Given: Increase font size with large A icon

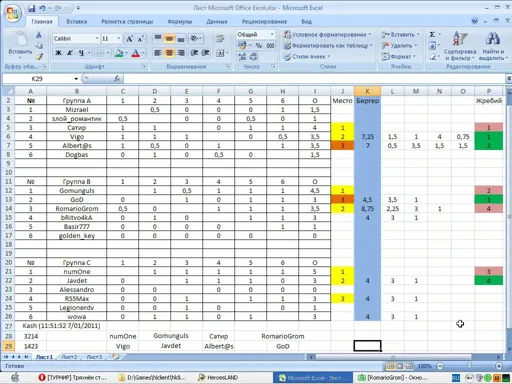Looking at the screenshot, I should (129, 39).
